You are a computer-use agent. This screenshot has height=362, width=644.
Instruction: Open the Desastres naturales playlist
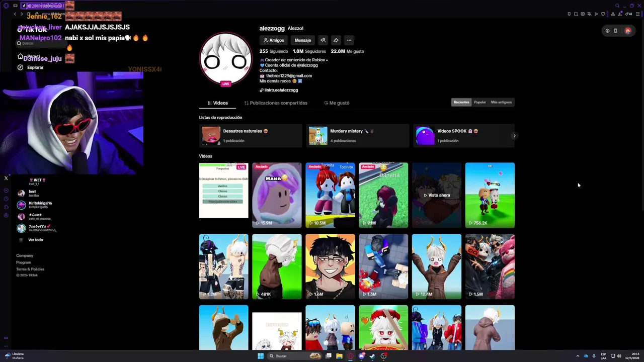[250, 136]
